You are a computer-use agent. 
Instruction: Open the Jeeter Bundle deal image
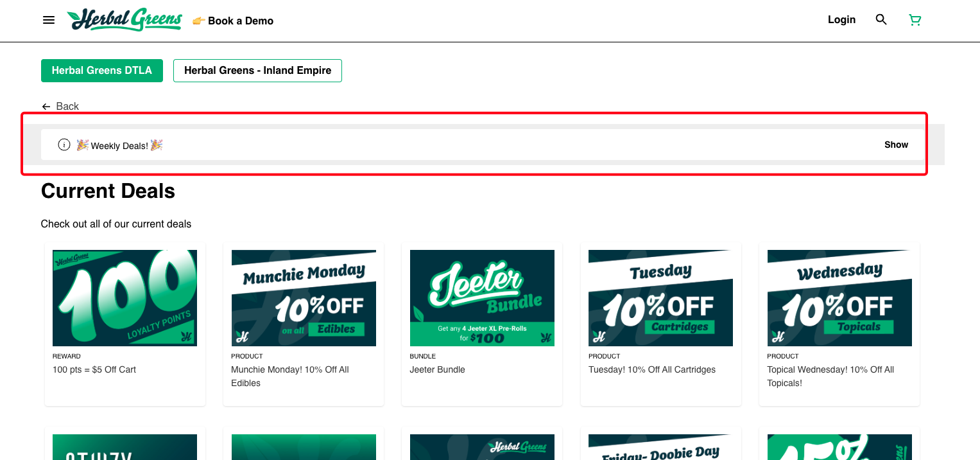coord(482,298)
